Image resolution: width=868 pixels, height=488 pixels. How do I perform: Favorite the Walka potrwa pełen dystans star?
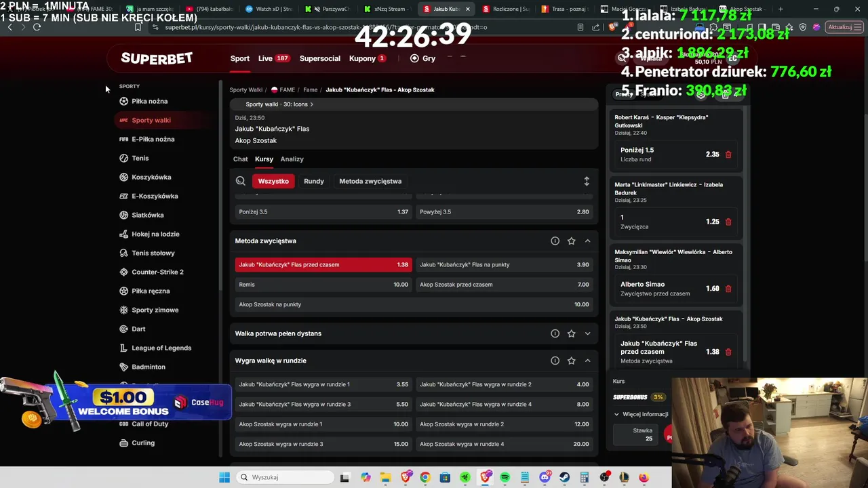pyautogui.click(x=571, y=333)
